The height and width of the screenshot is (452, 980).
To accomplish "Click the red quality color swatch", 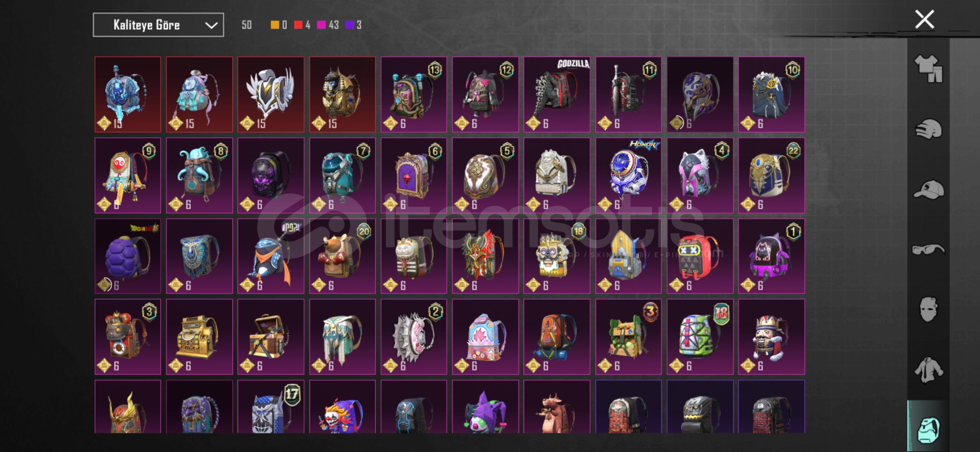I will pos(298,25).
